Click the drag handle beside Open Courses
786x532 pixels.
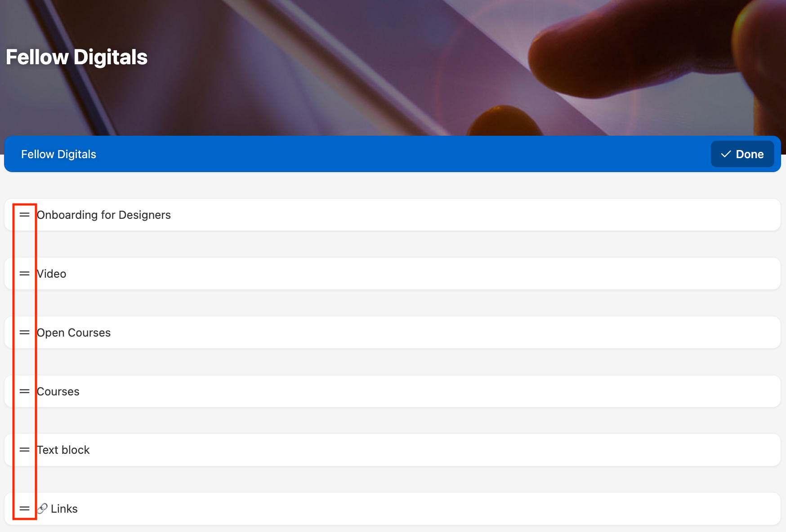pos(25,332)
